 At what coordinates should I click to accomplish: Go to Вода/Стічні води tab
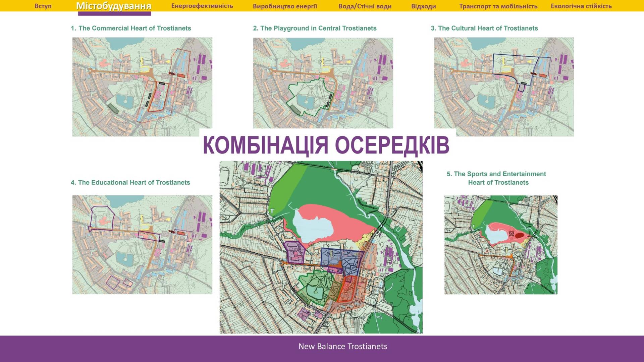(x=365, y=6)
